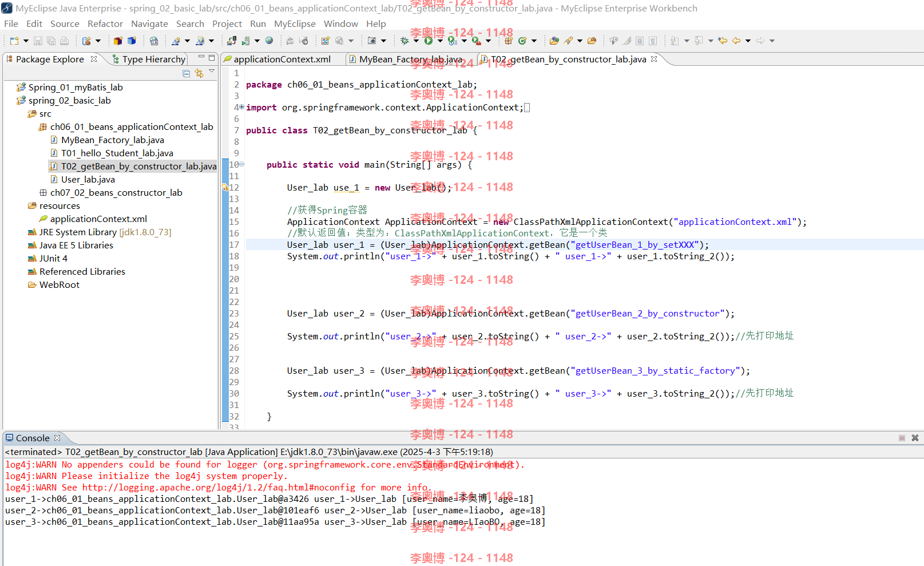Open the MyEclipse menu

tap(295, 23)
